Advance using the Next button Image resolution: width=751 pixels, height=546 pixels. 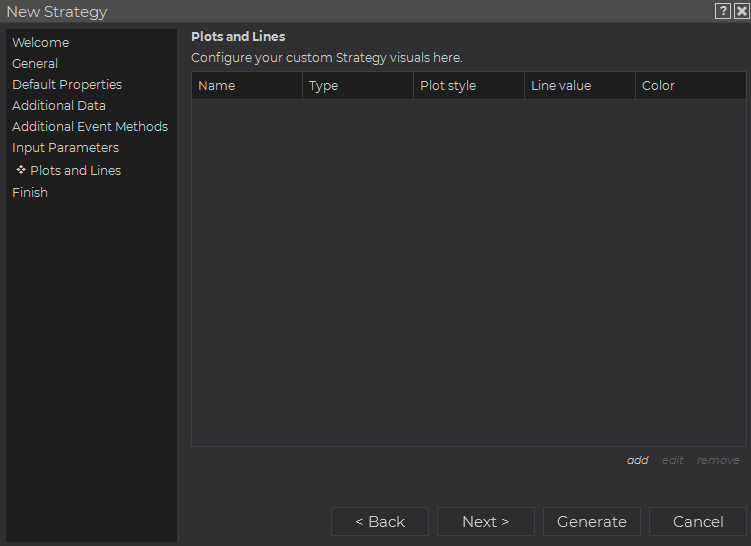pyautogui.click(x=486, y=522)
